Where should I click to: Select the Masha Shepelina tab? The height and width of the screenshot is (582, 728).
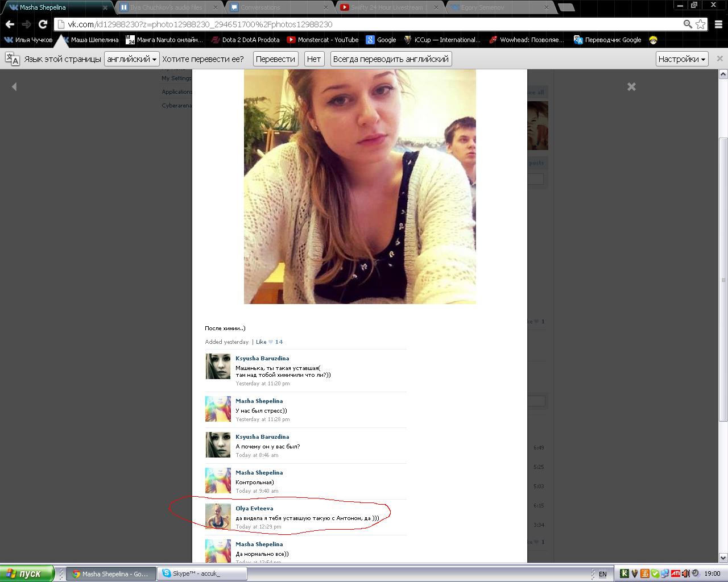[x=57, y=7]
